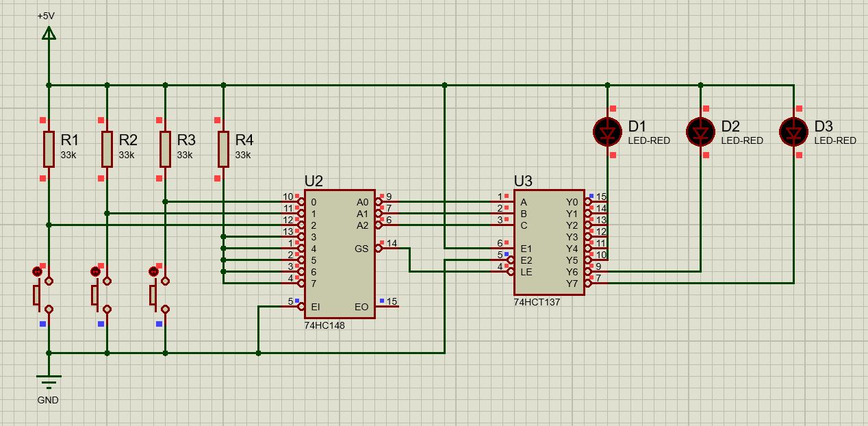
Task: Click the Y7 output pin 7 of U3
Action: [597, 283]
